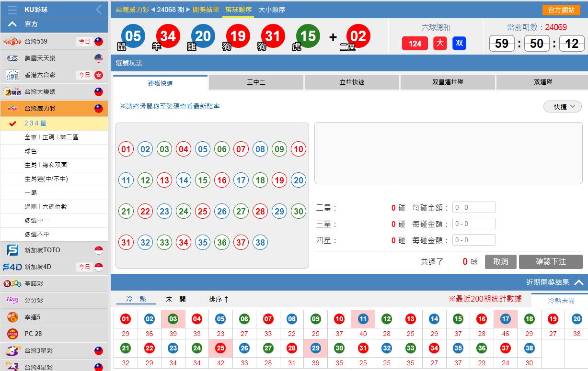Select 一尾 in sidebar submenu
Image resolution: width=588 pixels, height=371 pixels.
[54, 193]
